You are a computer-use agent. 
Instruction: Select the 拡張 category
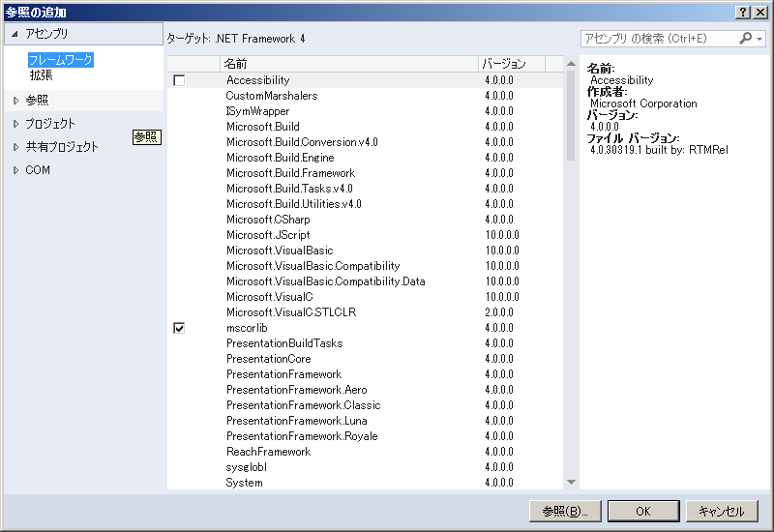click(42, 74)
